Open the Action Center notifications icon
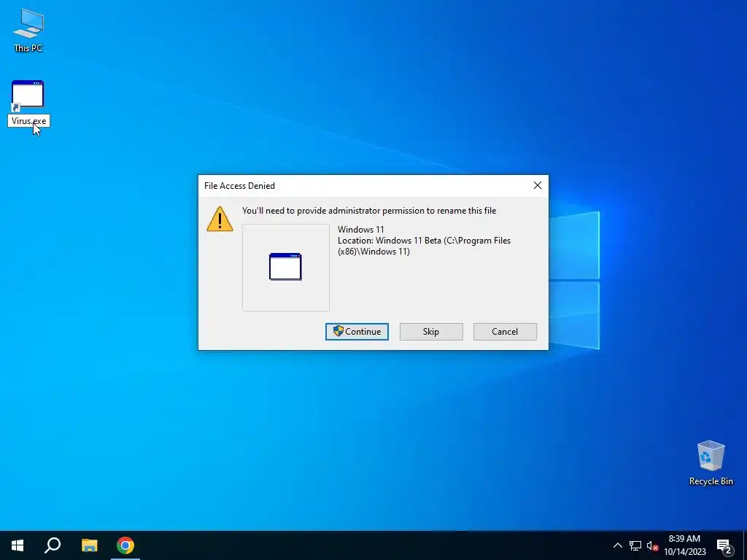The image size is (747, 560). (x=724, y=546)
